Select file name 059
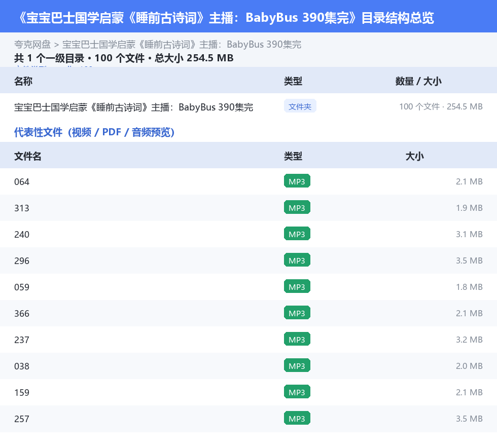 pos(21,287)
